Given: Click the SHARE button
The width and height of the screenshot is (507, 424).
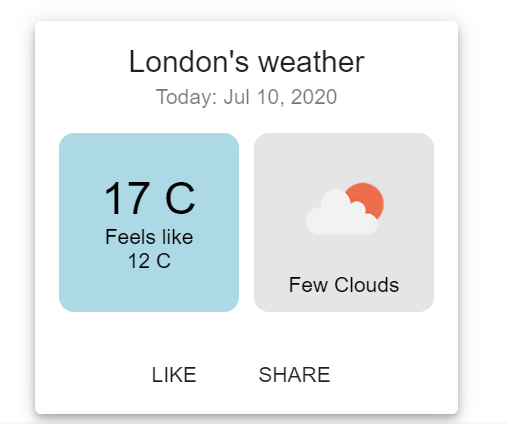Looking at the screenshot, I should click(294, 375).
